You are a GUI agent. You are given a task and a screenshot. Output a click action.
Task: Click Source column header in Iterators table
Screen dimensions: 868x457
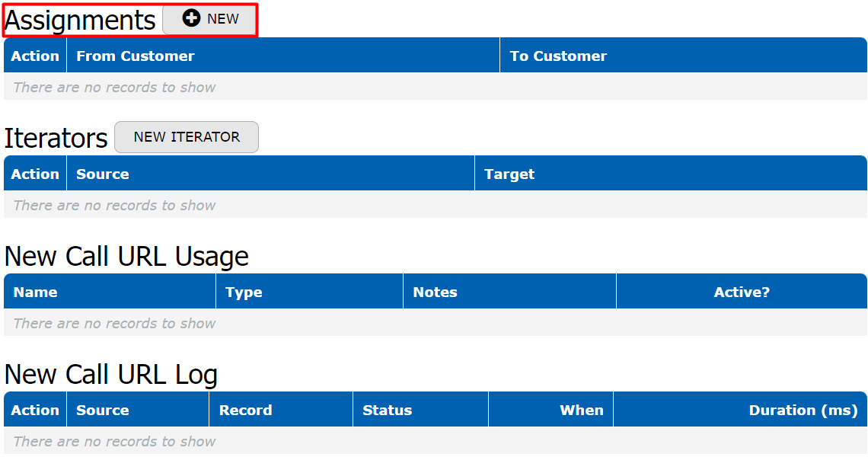[271, 174]
